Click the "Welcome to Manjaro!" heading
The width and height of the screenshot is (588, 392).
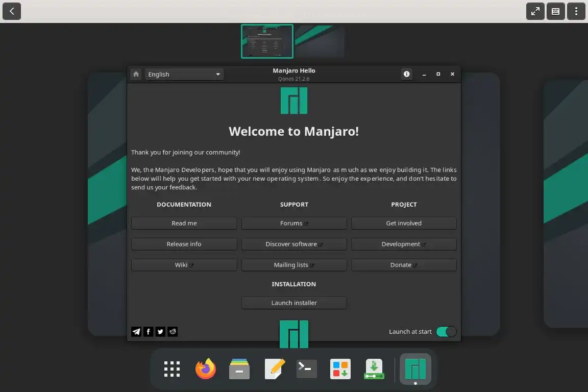(294, 131)
